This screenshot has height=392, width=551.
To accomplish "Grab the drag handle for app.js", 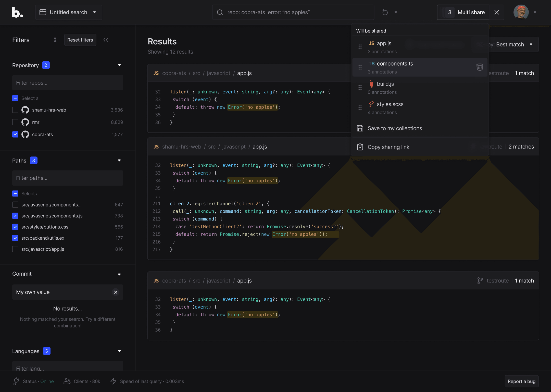I will 360,47.
